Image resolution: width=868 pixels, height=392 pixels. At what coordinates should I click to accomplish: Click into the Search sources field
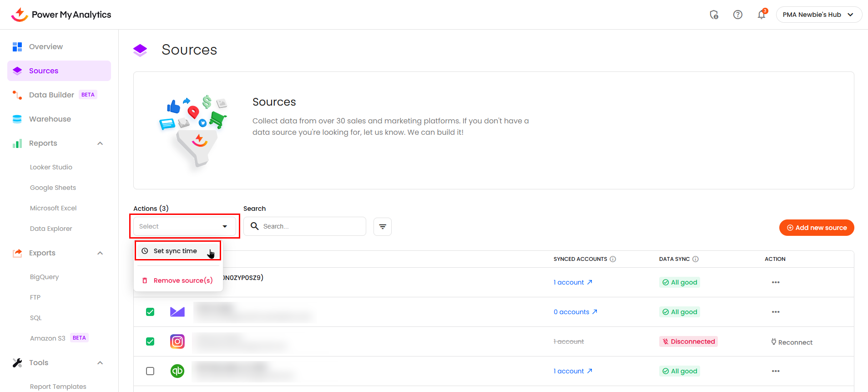tap(312, 226)
